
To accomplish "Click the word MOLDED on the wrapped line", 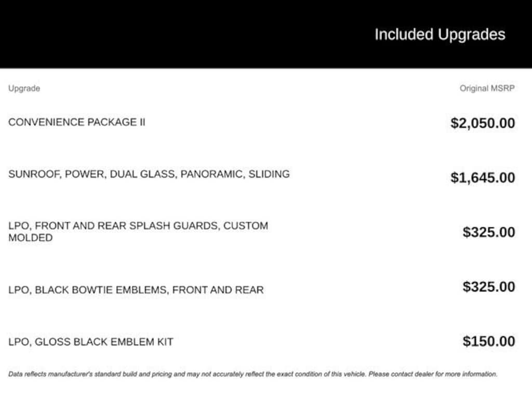I will [30, 238].
